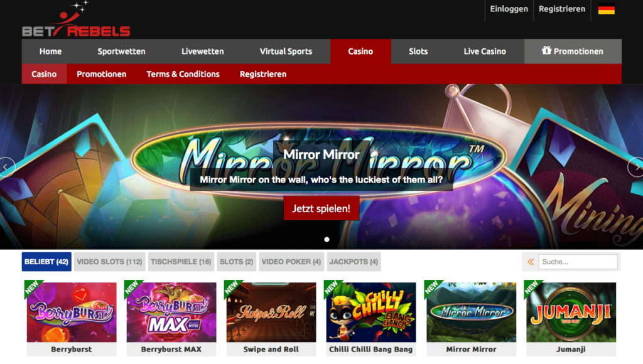This screenshot has width=643, height=364.
Task: Open the Chilli Chilli Bang Bang thumbnail
Action: pyautogui.click(x=370, y=312)
